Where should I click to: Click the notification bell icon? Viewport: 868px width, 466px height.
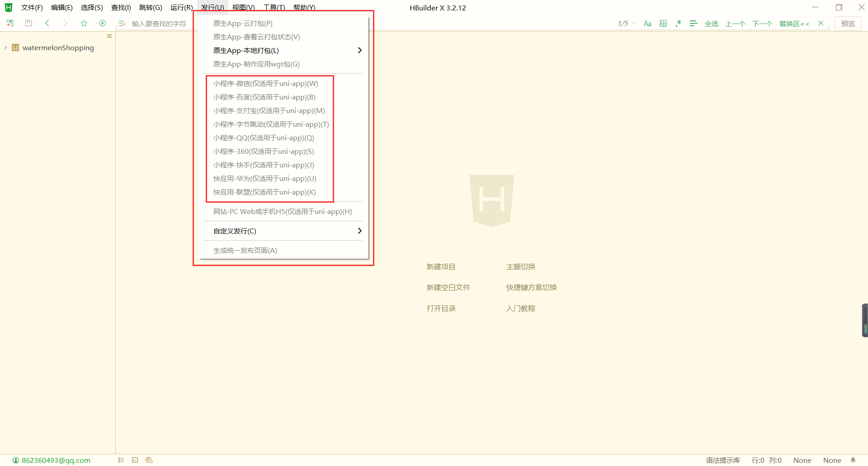853,460
